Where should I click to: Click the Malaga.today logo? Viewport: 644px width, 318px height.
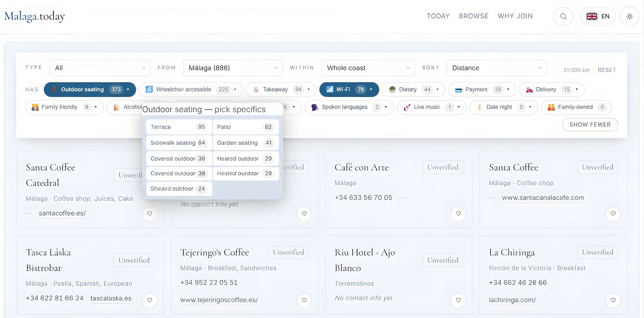(35, 16)
